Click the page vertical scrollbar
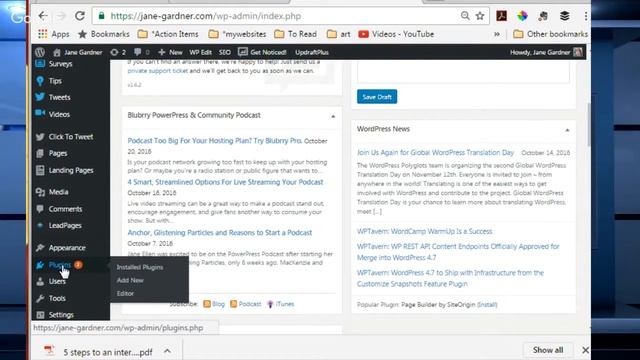The height and width of the screenshot is (360, 640). (589, 124)
